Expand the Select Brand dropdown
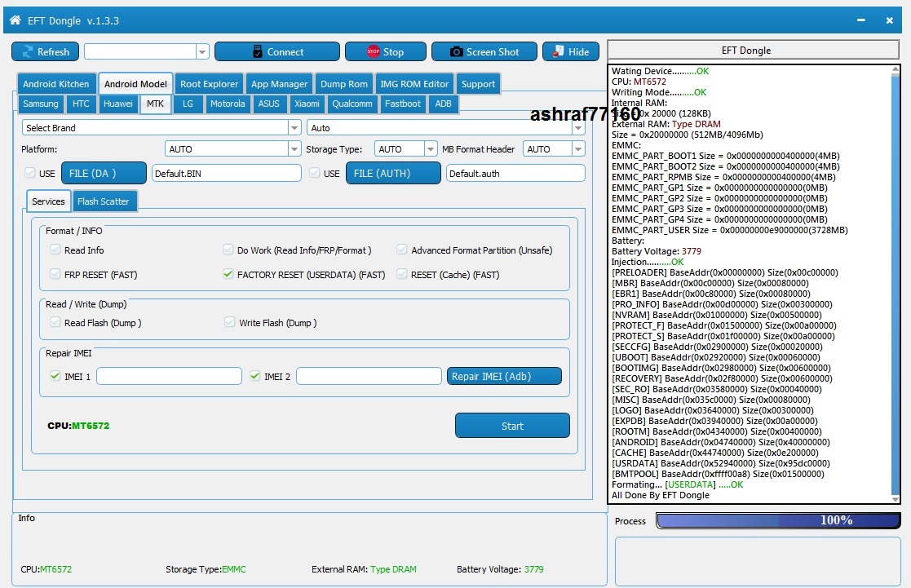 (x=294, y=128)
